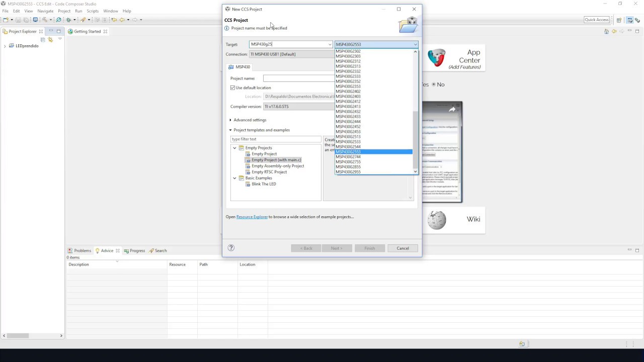The image size is (644, 362).
Task: Close the Getting Started tab
Action: 105,31
